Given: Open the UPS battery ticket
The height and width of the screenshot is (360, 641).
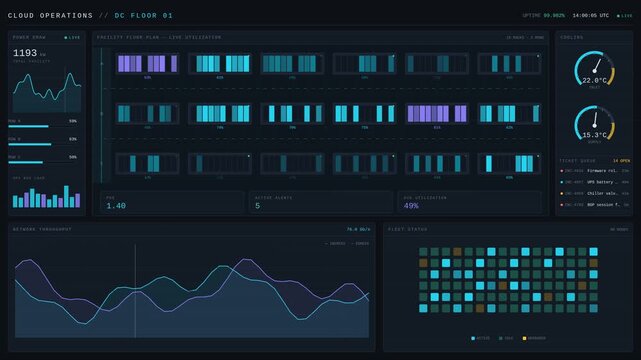Looking at the screenshot, I should pyautogui.click(x=594, y=182).
